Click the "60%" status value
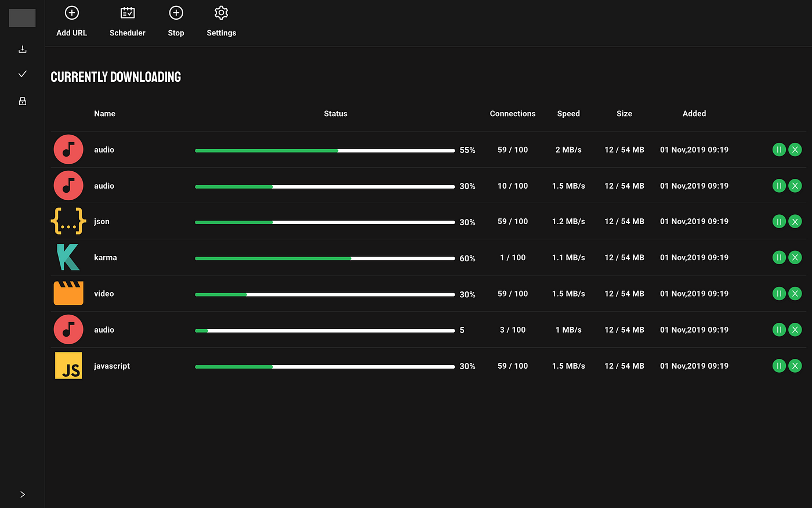Image resolution: width=812 pixels, height=508 pixels. 467,258
